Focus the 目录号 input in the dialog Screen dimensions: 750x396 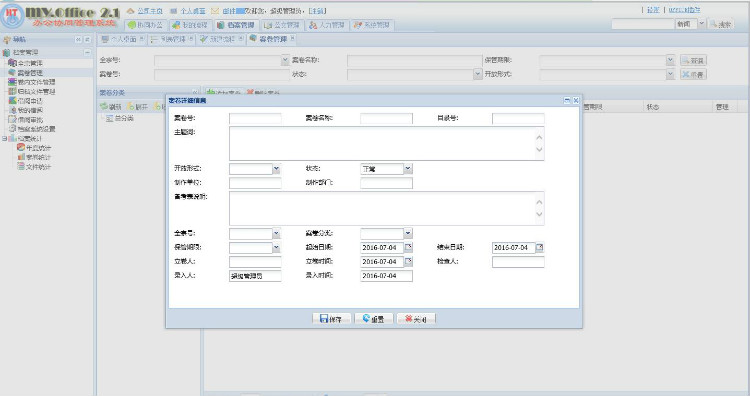[518, 118]
